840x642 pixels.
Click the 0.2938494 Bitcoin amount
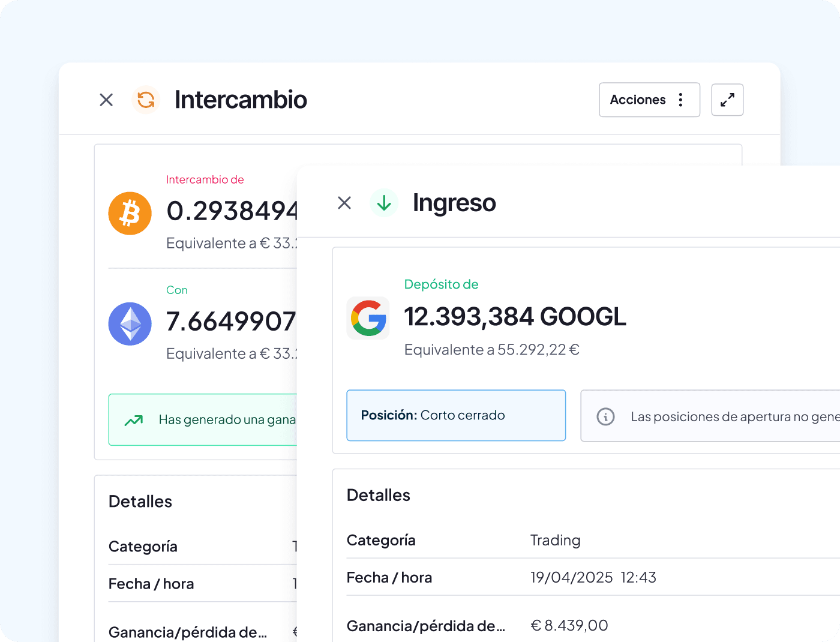click(x=232, y=211)
